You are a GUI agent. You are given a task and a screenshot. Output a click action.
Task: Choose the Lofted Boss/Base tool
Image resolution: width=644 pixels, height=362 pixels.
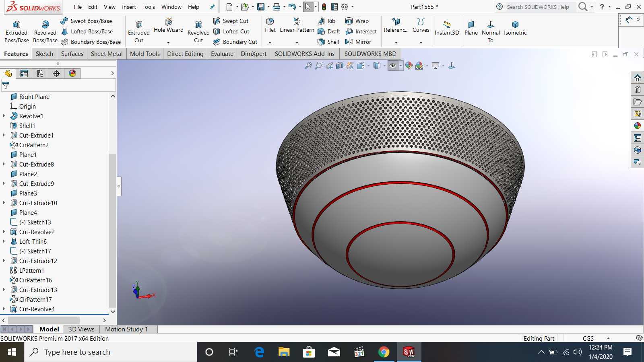click(87, 31)
